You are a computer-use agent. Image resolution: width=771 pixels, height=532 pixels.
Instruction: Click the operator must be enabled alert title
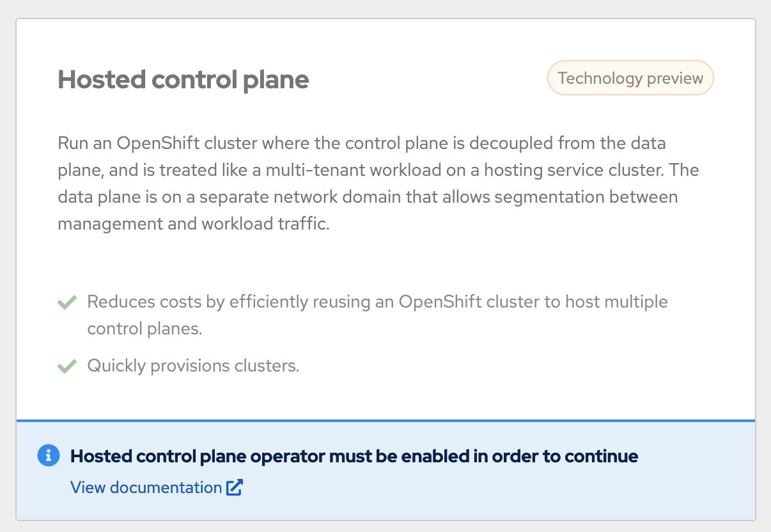coord(354,456)
